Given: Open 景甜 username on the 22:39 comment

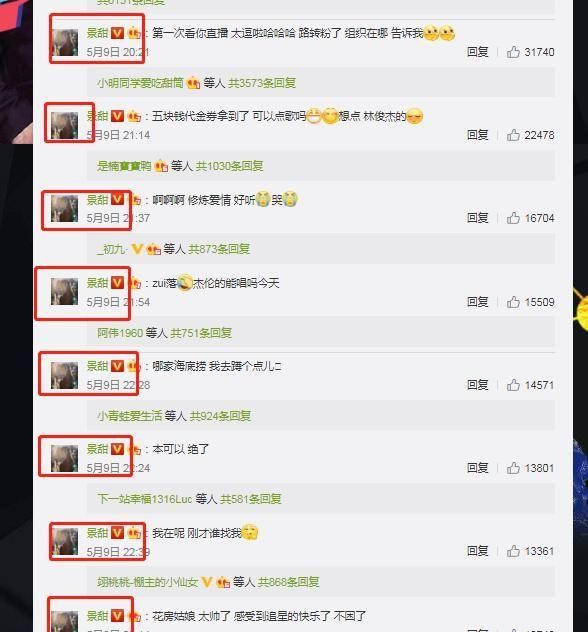Looking at the screenshot, I should [x=97, y=533].
